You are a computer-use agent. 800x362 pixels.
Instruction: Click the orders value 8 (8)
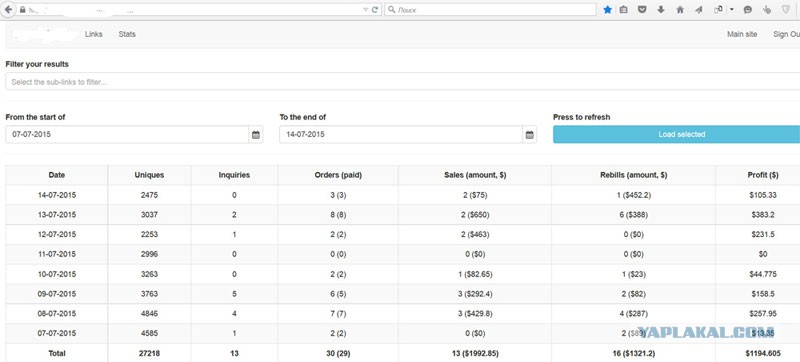point(338,215)
